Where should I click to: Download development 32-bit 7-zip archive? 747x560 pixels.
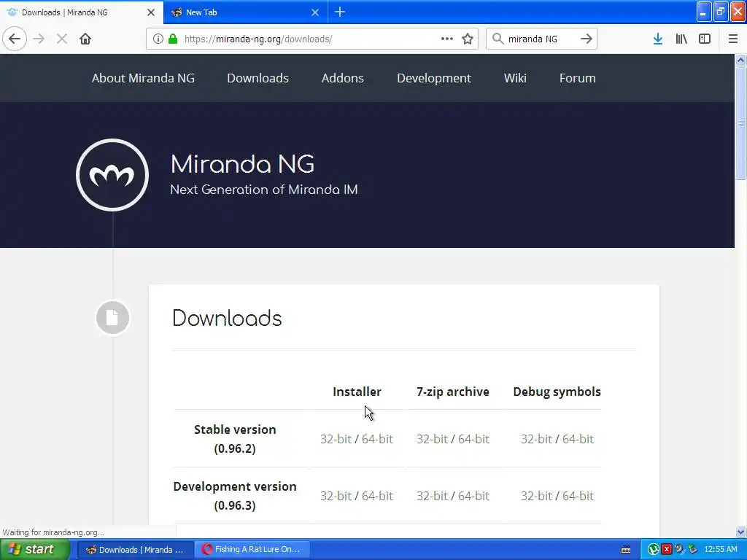tap(432, 496)
